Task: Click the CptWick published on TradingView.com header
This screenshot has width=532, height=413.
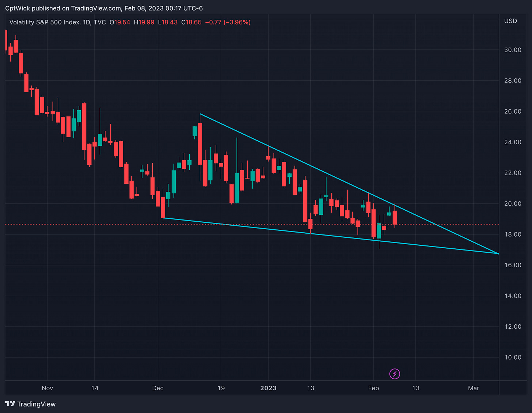Action: coord(104,8)
